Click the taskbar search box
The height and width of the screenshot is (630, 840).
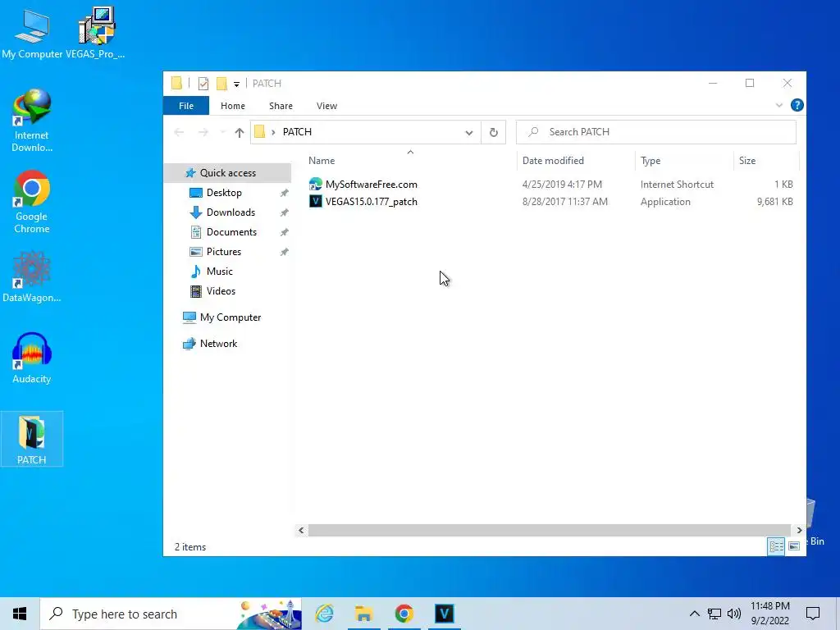[171, 614]
